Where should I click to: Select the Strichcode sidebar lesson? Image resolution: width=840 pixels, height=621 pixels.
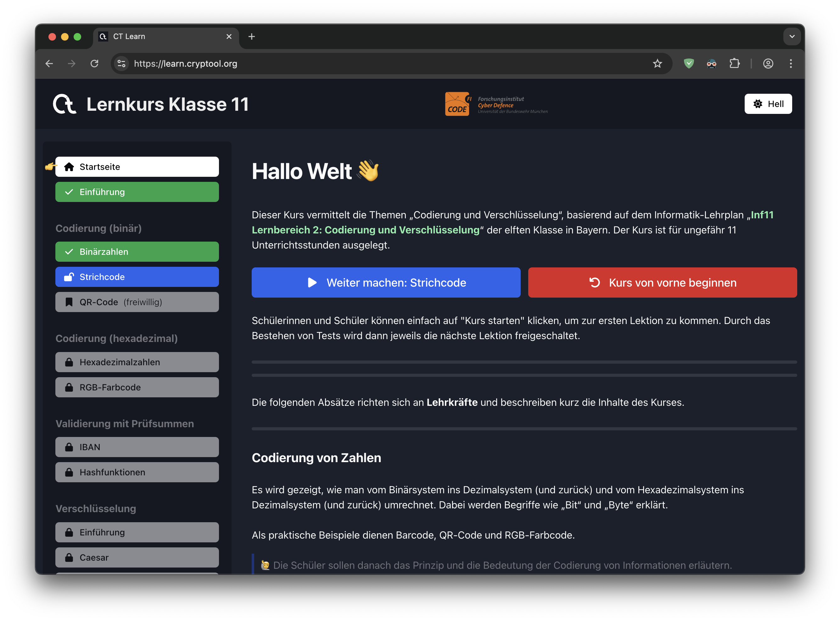coord(137,277)
